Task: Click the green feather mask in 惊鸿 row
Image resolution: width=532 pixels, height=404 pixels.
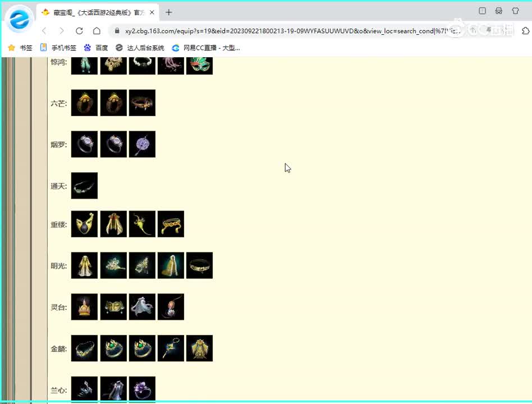Action: [x=200, y=66]
